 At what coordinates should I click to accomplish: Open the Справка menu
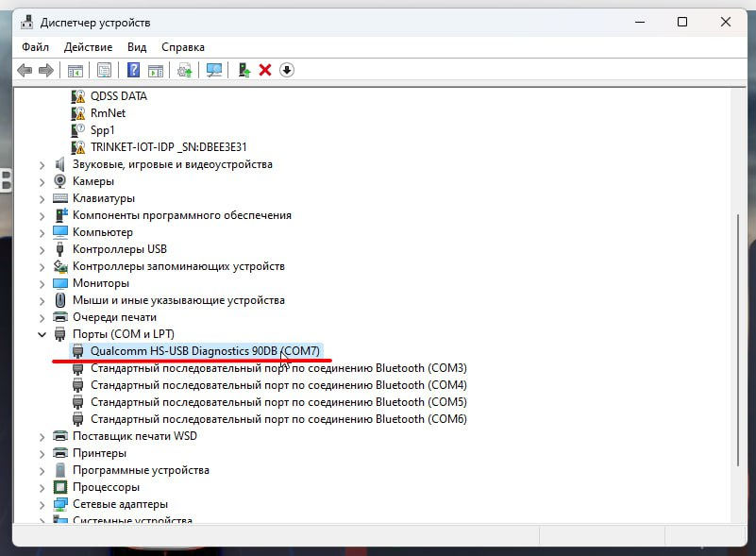coord(183,47)
